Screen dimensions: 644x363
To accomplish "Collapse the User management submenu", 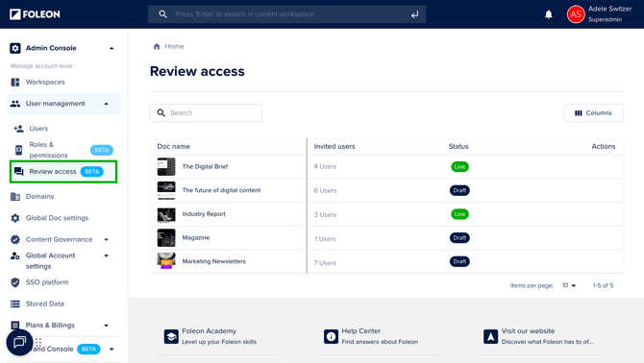I will tap(107, 104).
